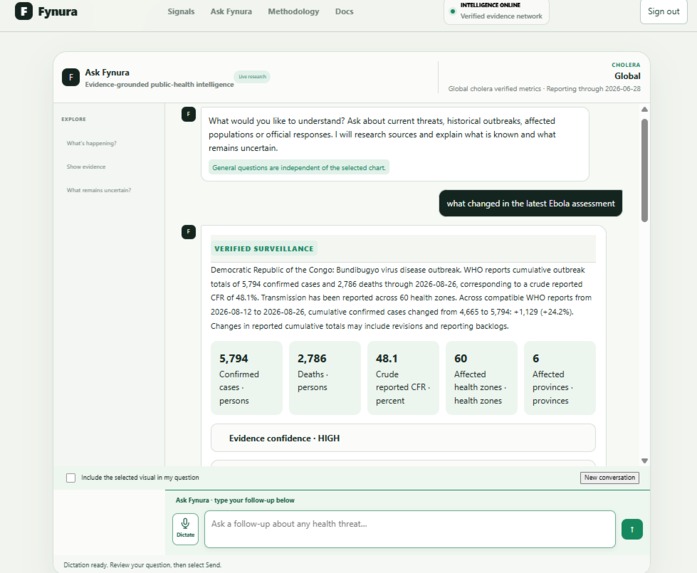Click the Intelligence Online status indicator

click(x=497, y=11)
